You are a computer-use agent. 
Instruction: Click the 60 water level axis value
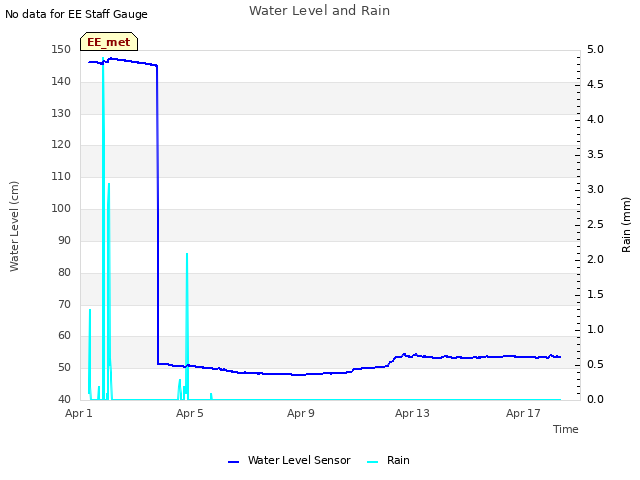click(64, 336)
